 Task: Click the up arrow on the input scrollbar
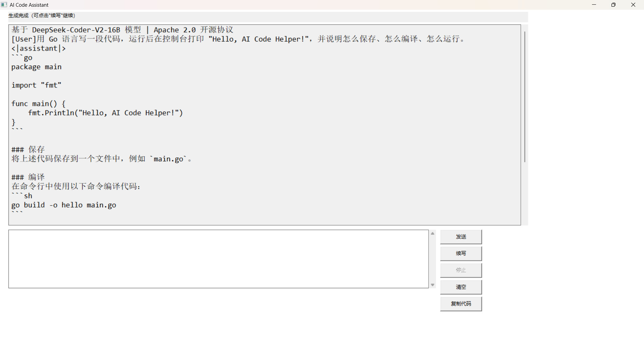(432, 233)
